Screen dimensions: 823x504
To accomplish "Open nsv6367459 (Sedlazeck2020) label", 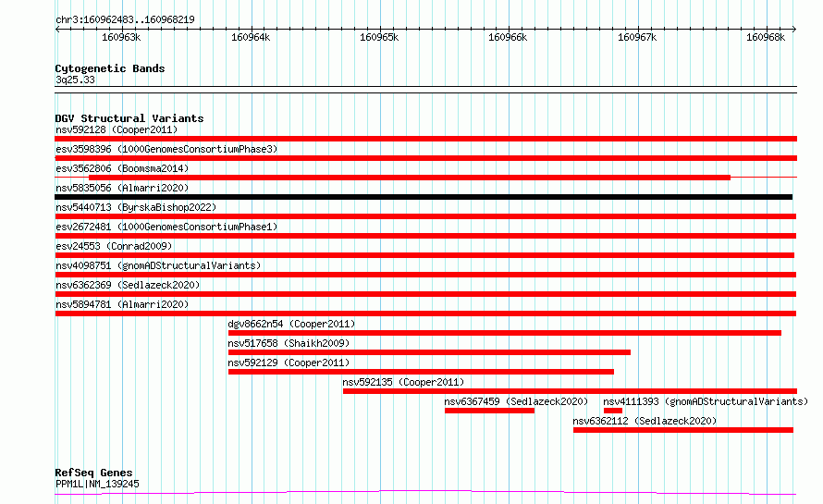I will tap(516, 401).
